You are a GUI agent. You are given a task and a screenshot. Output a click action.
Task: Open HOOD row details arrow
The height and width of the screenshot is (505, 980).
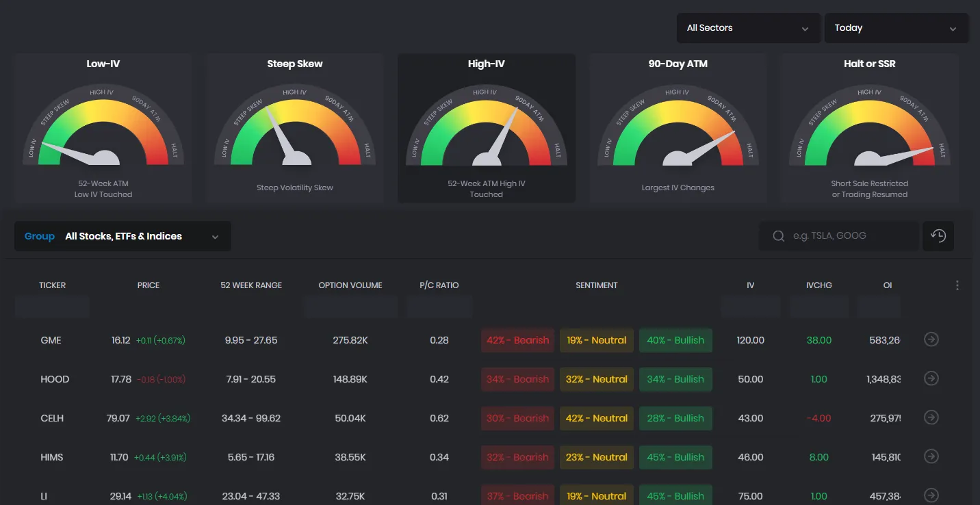click(931, 378)
